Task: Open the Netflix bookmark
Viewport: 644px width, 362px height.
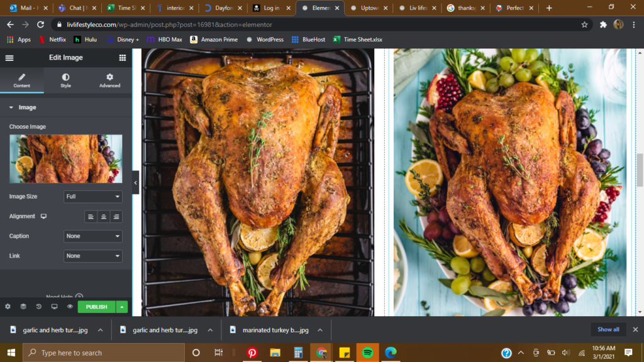Action: pyautogui.click(x=52, y=40)
